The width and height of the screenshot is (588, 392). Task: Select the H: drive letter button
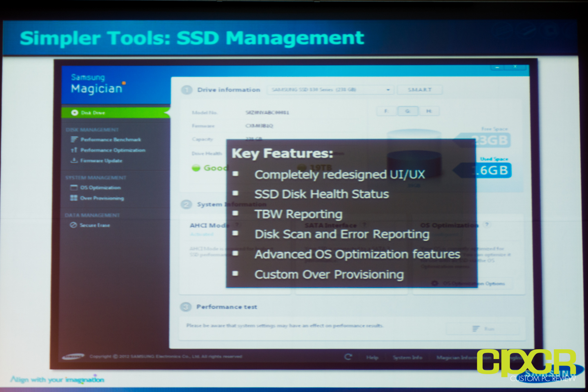[429, 111]
